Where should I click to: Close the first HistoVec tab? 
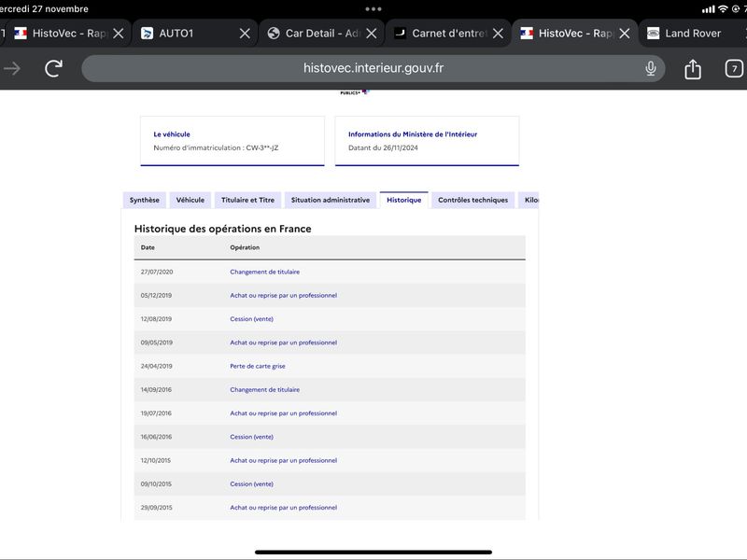click(x=119, y=34)
